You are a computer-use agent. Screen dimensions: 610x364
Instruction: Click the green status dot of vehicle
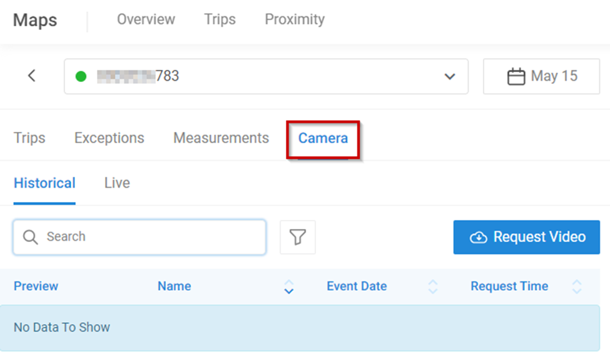pos(81,76)
